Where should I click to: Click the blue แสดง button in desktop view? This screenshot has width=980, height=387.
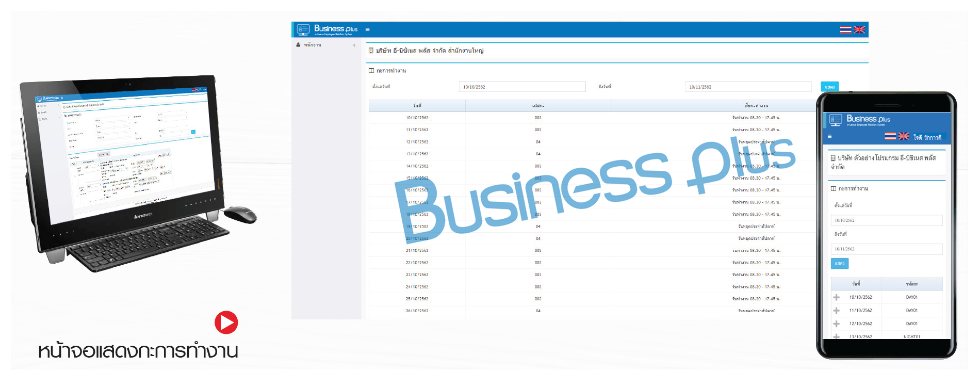[829, 87]
